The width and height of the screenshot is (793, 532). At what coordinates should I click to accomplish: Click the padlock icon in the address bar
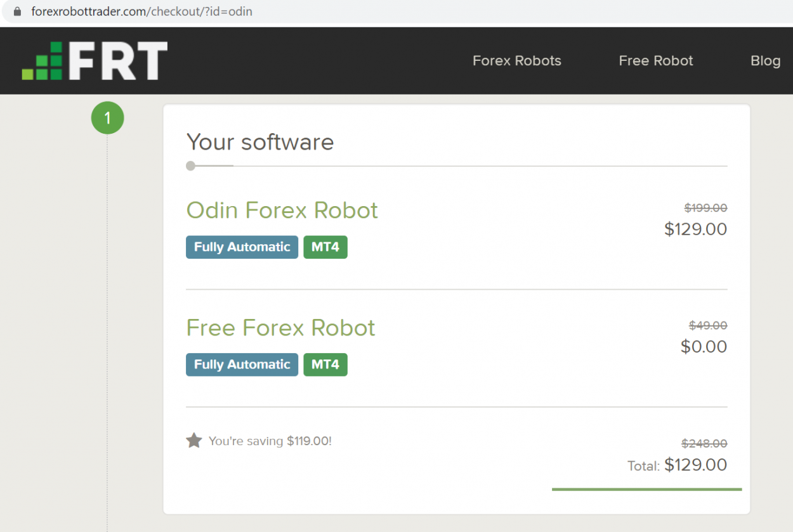click(17, 11)
